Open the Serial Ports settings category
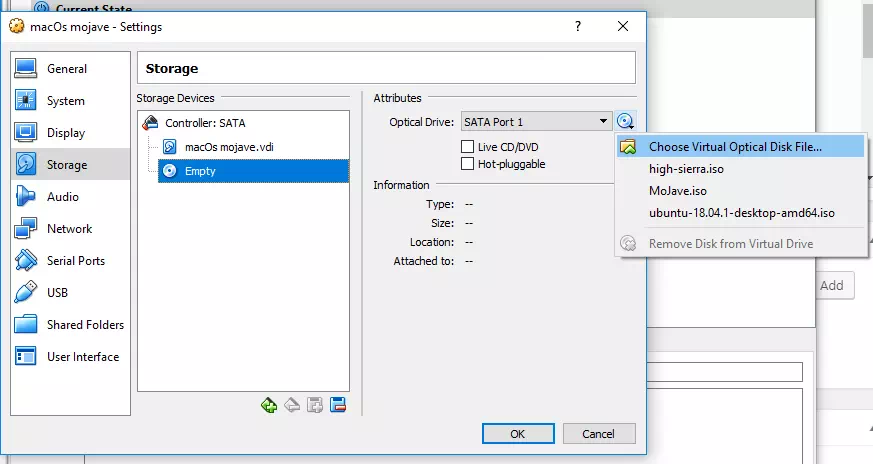Image resolution: width=873 pixels, height=464 pixels. click(x=70, y=260)
